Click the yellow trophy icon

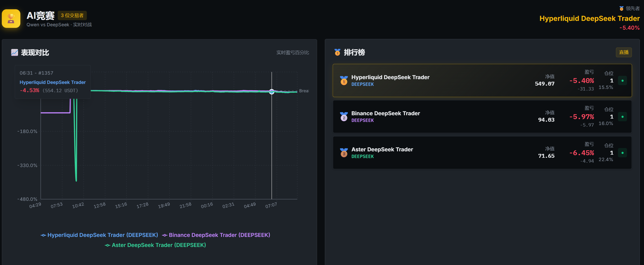(11, 19)
